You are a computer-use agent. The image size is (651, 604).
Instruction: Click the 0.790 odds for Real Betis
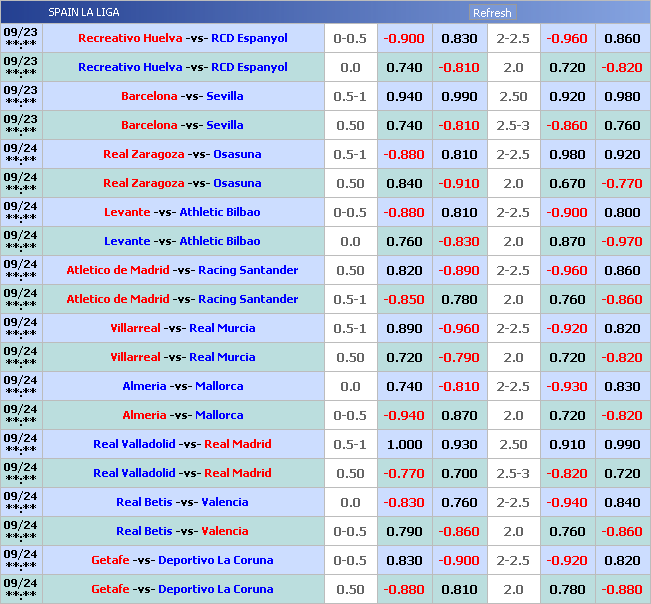(x=405, y=531)
